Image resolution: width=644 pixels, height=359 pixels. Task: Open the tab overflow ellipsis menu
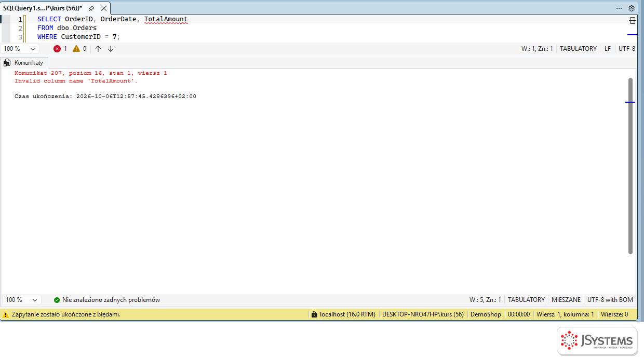point(619,8)
